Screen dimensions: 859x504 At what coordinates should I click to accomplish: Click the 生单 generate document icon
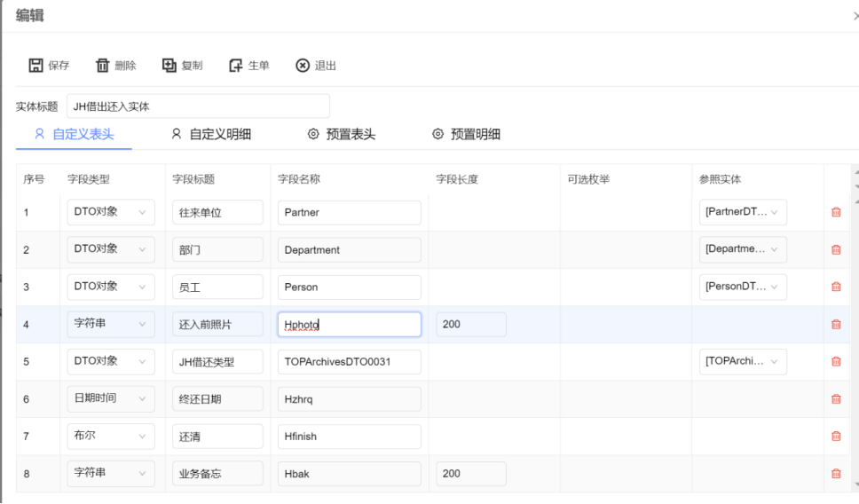235,66
